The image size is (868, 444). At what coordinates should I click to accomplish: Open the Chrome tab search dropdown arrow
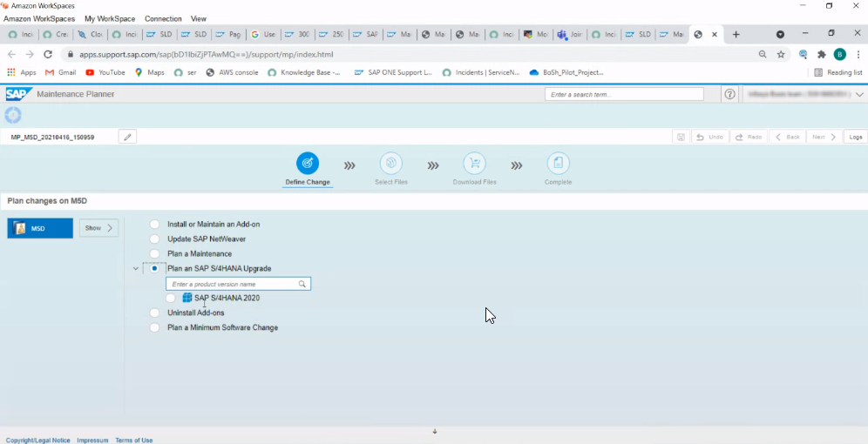(x=780, y=34)
